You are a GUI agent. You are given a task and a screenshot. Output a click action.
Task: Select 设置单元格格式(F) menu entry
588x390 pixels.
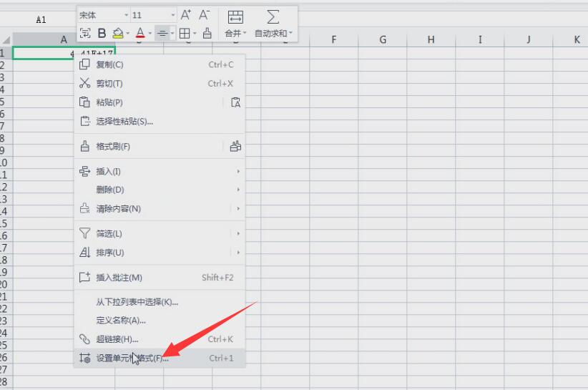pyautogui.click(x=132, y=358)
